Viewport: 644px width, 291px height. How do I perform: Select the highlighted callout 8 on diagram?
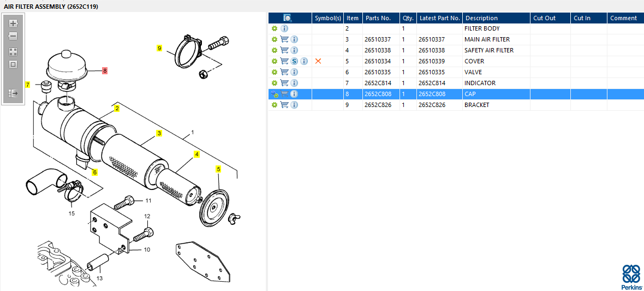[x=105, y=71]
